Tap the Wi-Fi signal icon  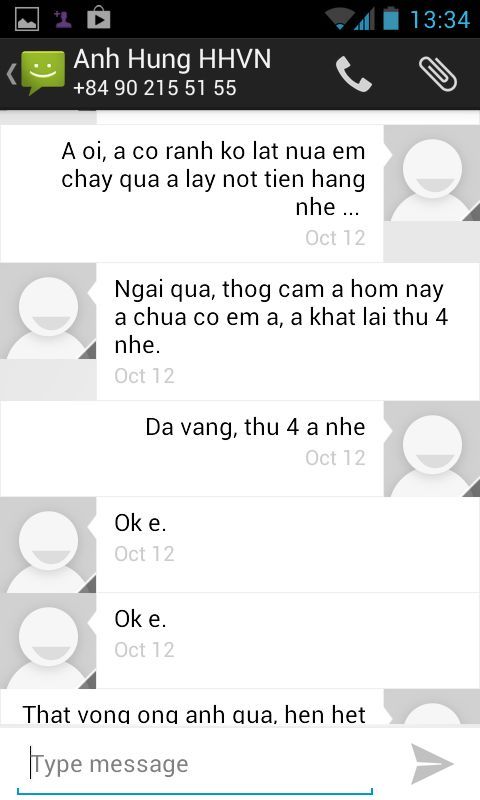coord(338,20)
